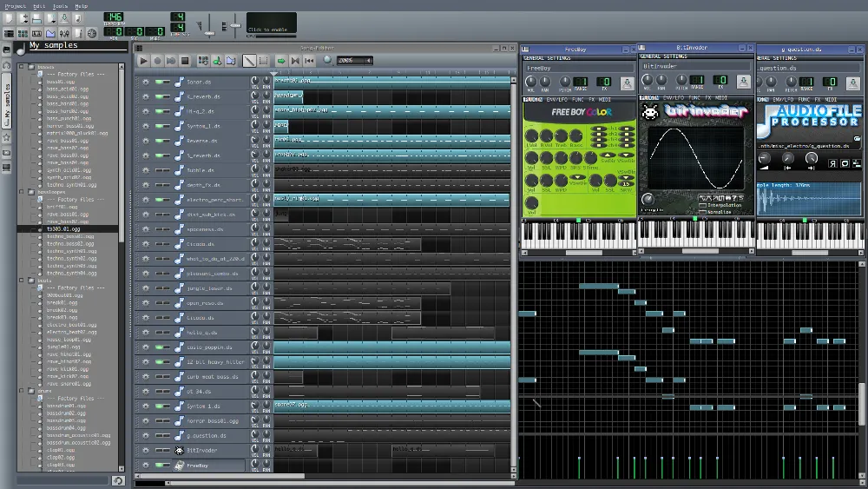Collapse the drums folder in sample browser
868x489 pixels.
[x=22, y=391]
